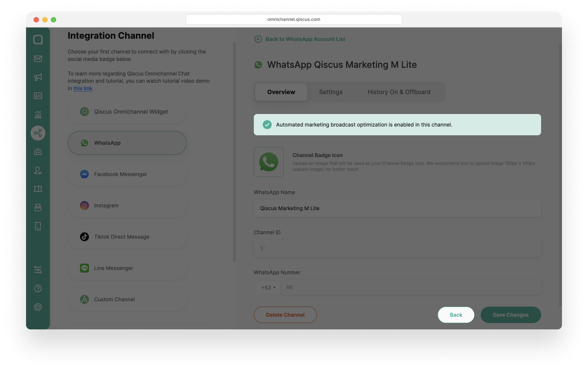
Task: Open the chatbot robot icon in sidebar
Action: pos(38,152)
